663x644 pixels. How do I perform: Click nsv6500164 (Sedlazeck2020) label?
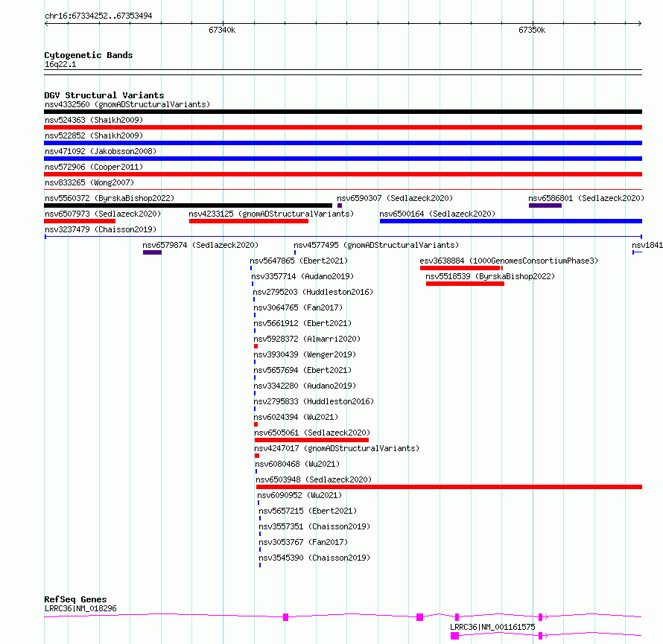pos(437,214)
